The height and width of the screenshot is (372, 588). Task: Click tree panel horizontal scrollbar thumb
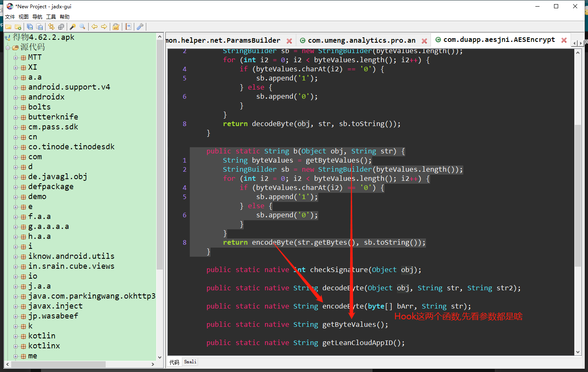(58, 364)
